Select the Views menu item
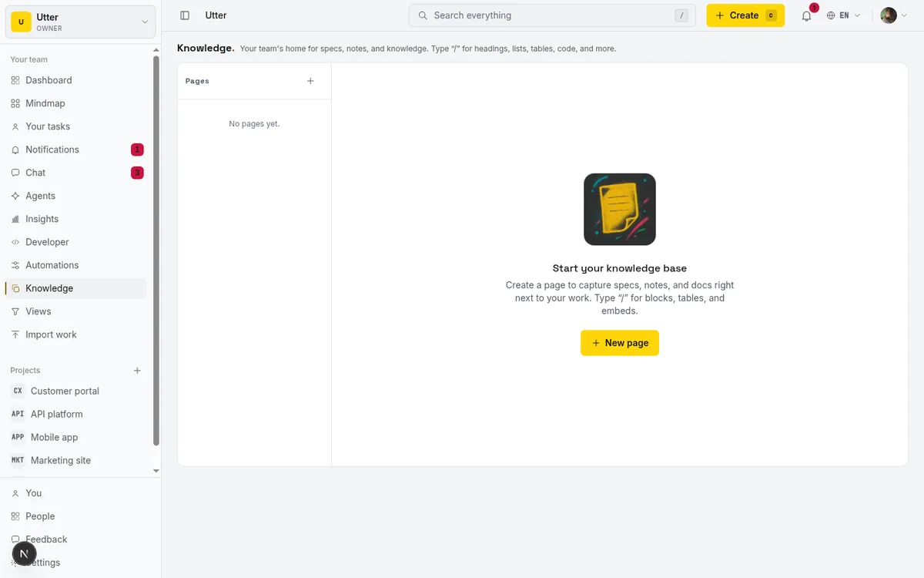Viewport: 924px width, 578px height. (x=75, y=311)
